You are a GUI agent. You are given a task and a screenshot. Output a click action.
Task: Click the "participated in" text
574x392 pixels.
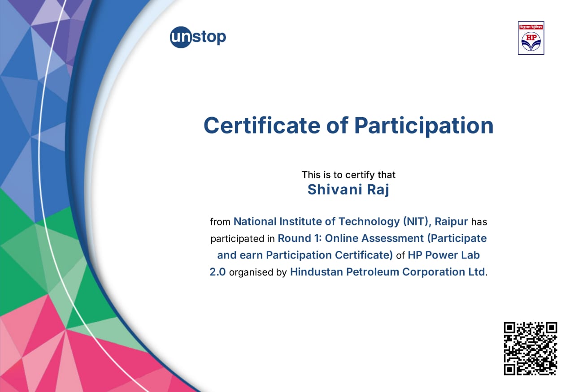coord(243,238)
